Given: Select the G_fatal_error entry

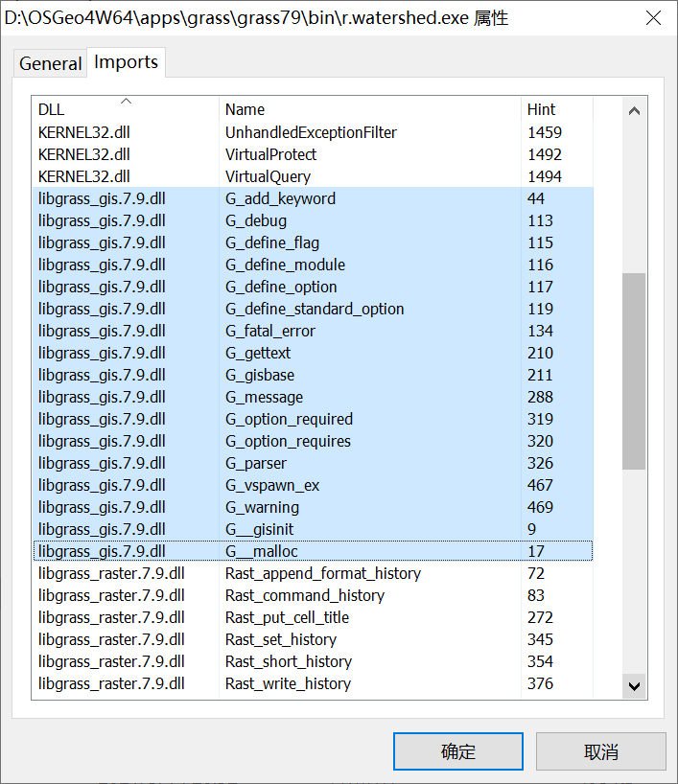Looking at the screenshot, I should pyautogui.click(x=313, y=331).
